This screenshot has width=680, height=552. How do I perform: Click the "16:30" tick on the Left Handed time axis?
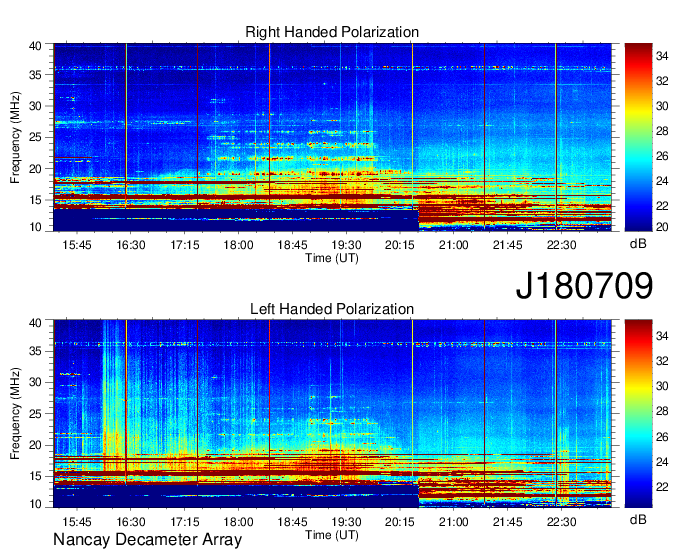131,521
